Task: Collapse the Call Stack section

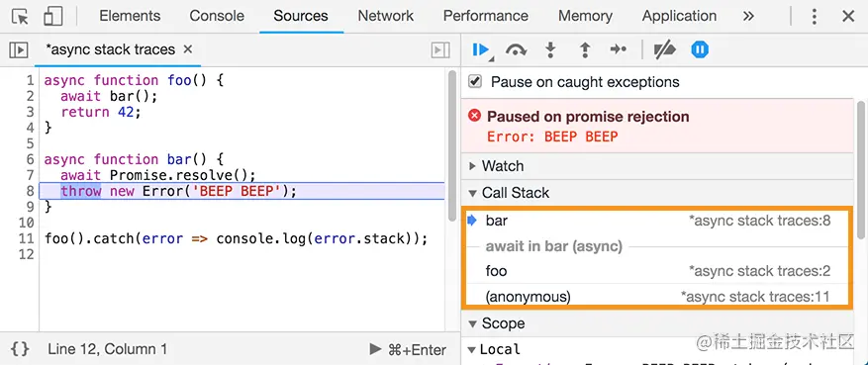Action: [657, 193]
